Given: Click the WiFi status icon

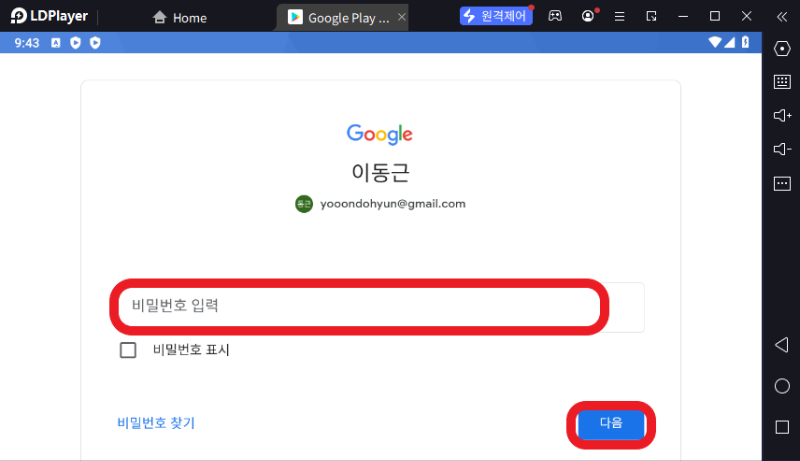Looking at the screenshot, I should pos(715,42).
